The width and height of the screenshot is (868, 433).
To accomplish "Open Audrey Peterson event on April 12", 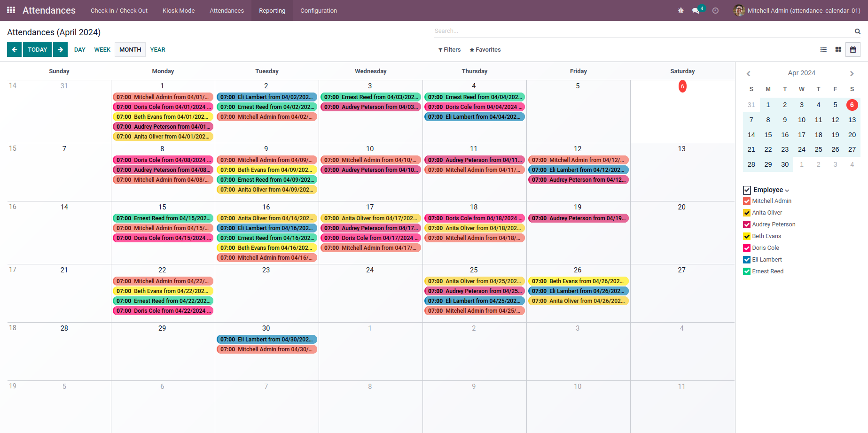I will (x=579, y=180).
